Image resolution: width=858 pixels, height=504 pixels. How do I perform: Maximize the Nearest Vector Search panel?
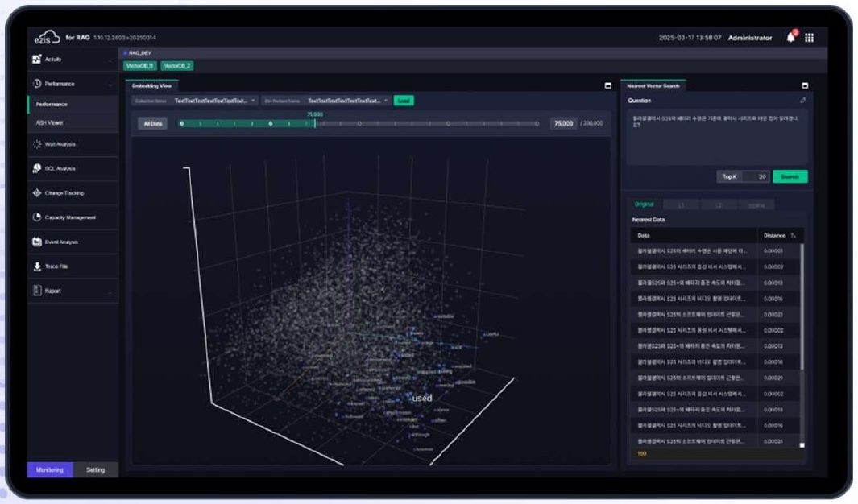pos(805,86)
